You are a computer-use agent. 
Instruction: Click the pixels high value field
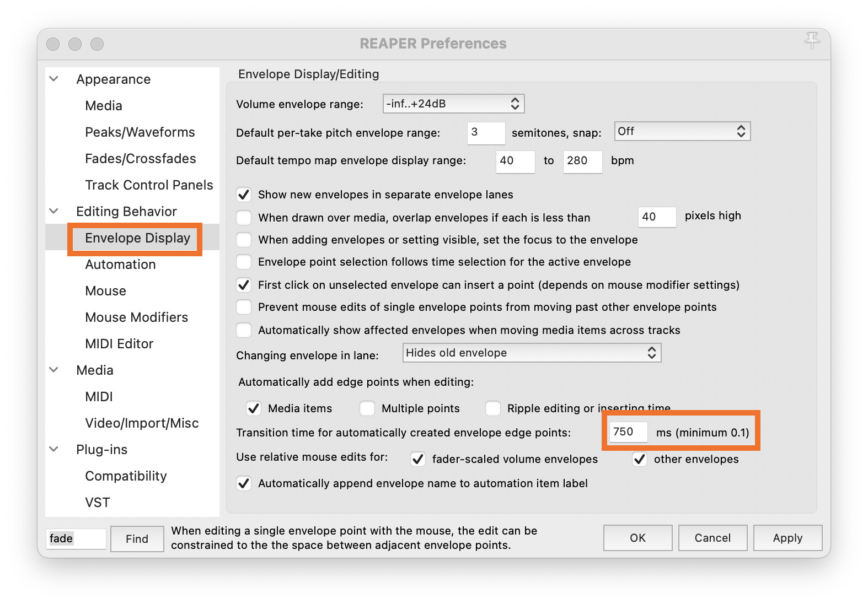(657, 217)
